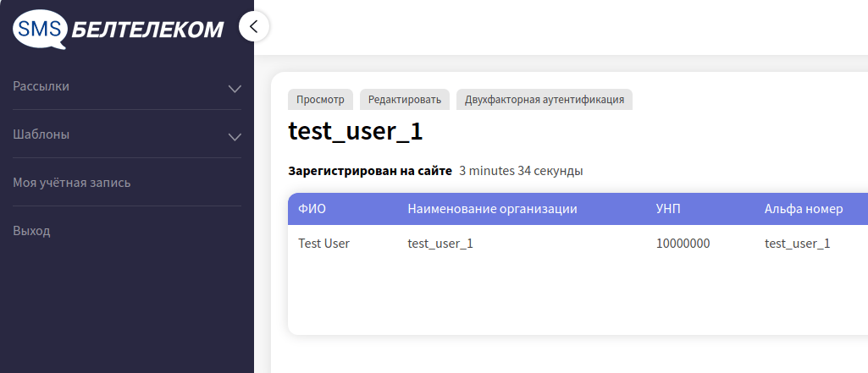Go to Моя учётная запись
The image size is (868, 373).
[x=72, y=183]
